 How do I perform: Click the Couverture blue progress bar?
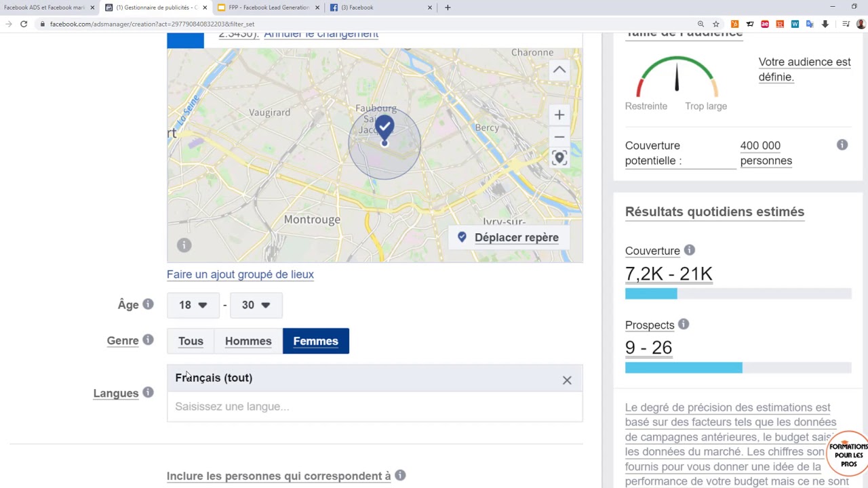click(x=651, y=293)
